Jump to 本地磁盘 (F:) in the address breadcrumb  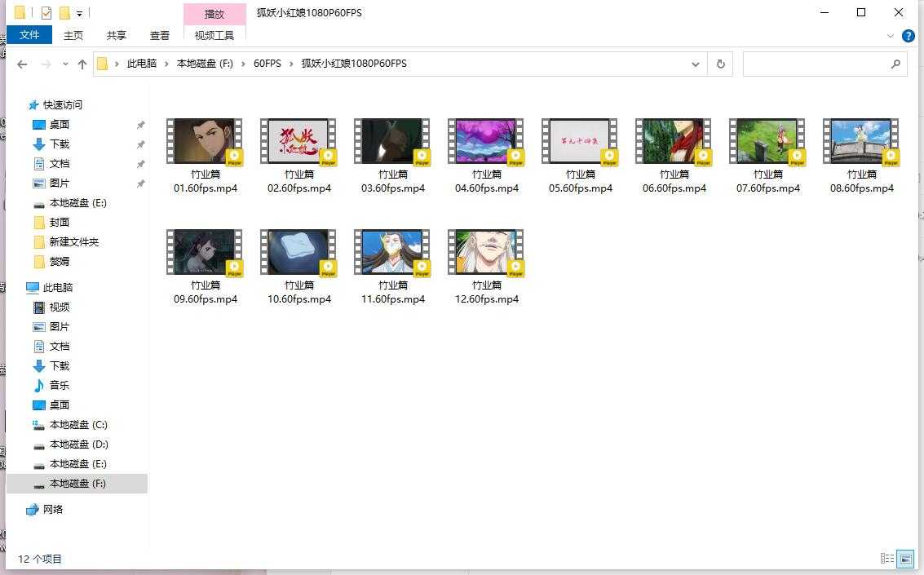205,64
